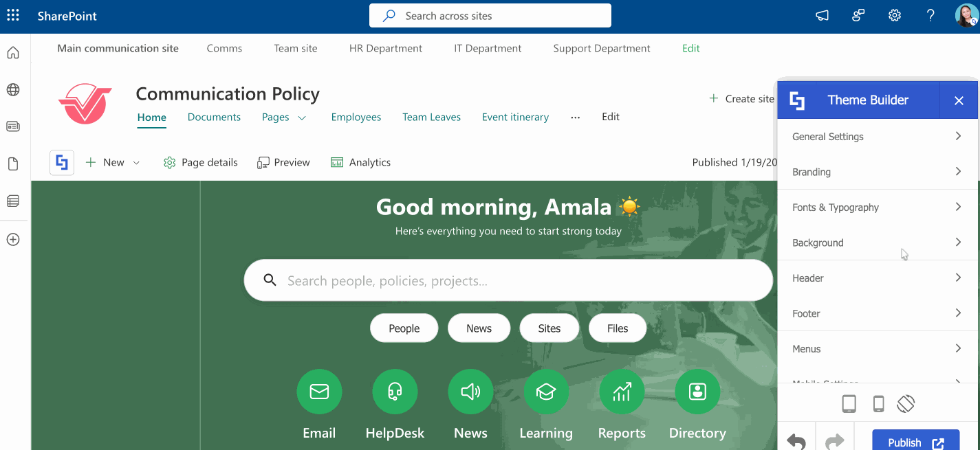Open My lists icon in left app bar
The height and width of the screenshot is (450, 980).
13,201
